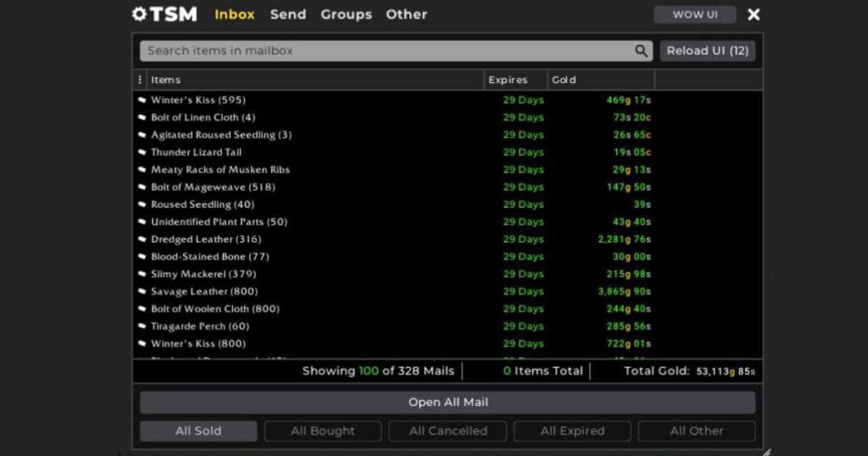Click the Reload UI (12) button
Screen dimensions: 868x456
[x=707, y=51]
